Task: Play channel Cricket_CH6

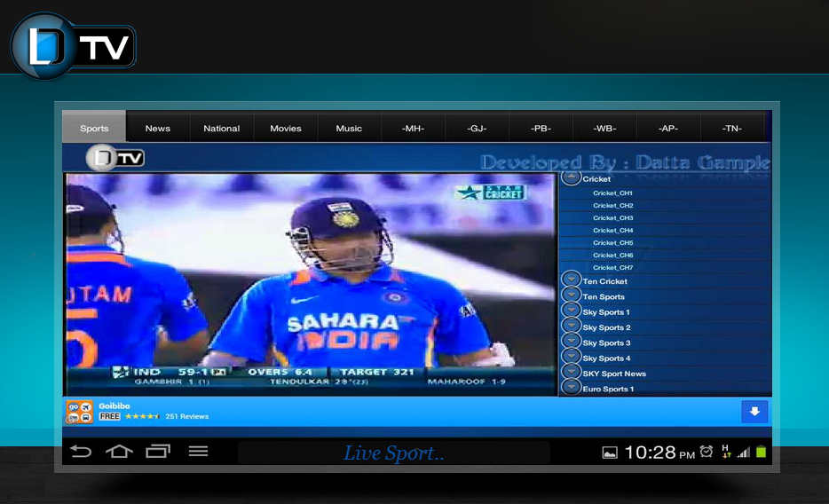Action: point(612,256)
